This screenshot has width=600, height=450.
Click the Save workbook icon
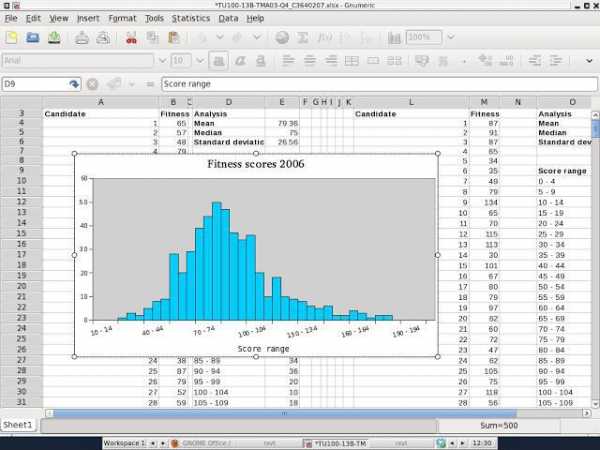click(54, 38)
